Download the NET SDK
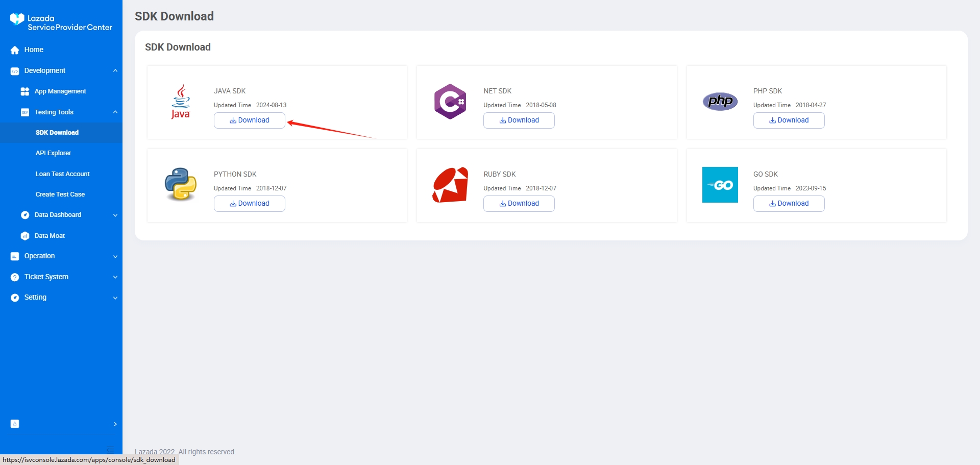The width and height of the screenshot is (980, 465). 519,120
